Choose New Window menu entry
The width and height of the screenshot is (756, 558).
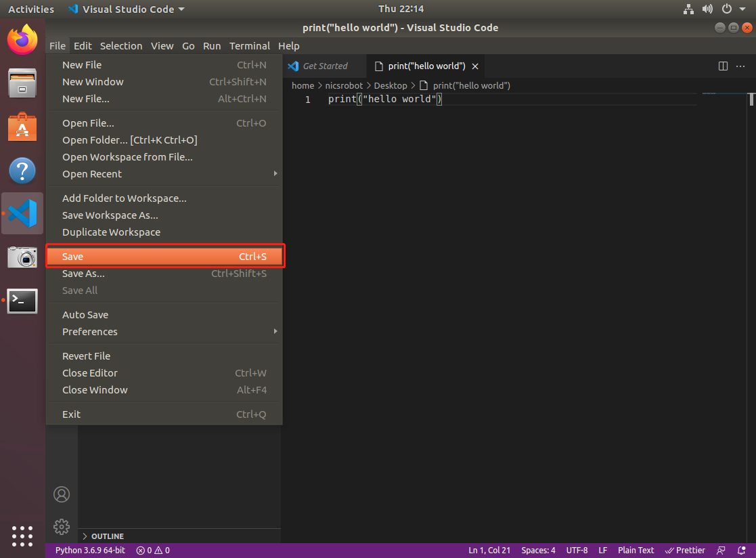click(x=164, y=82)
